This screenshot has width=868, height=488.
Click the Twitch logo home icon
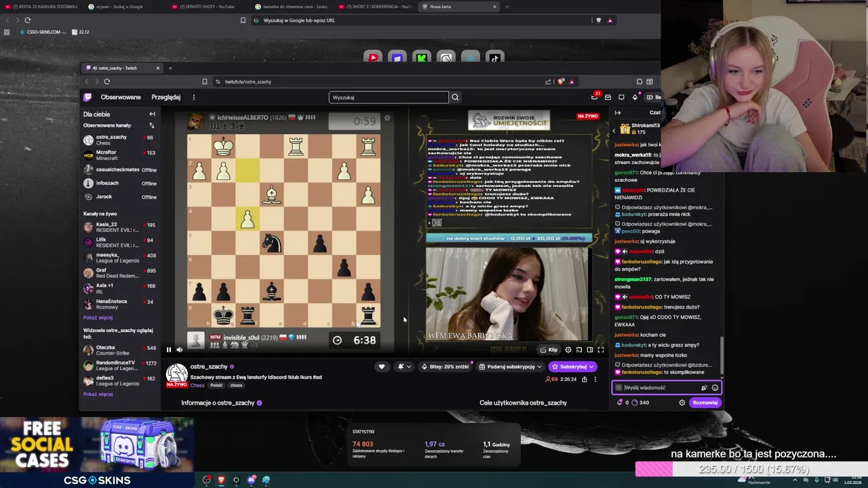pyautogui.click(x=87, y=97)
